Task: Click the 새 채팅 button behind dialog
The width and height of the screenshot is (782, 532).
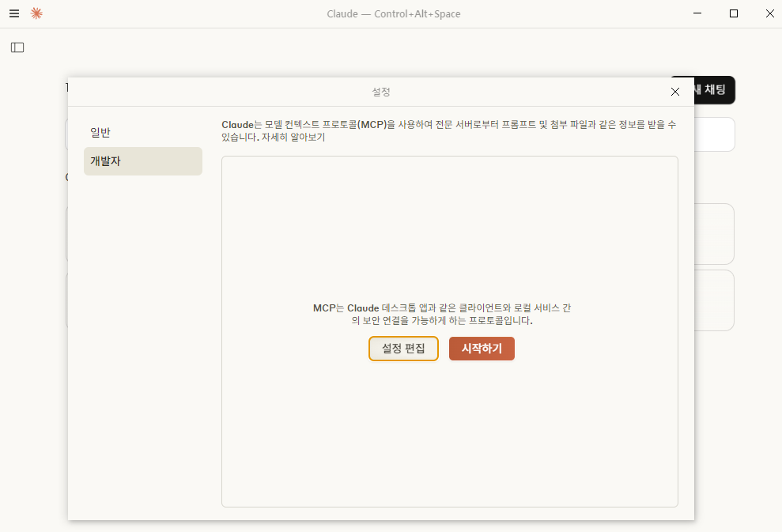Action: (x=714, y=90)
